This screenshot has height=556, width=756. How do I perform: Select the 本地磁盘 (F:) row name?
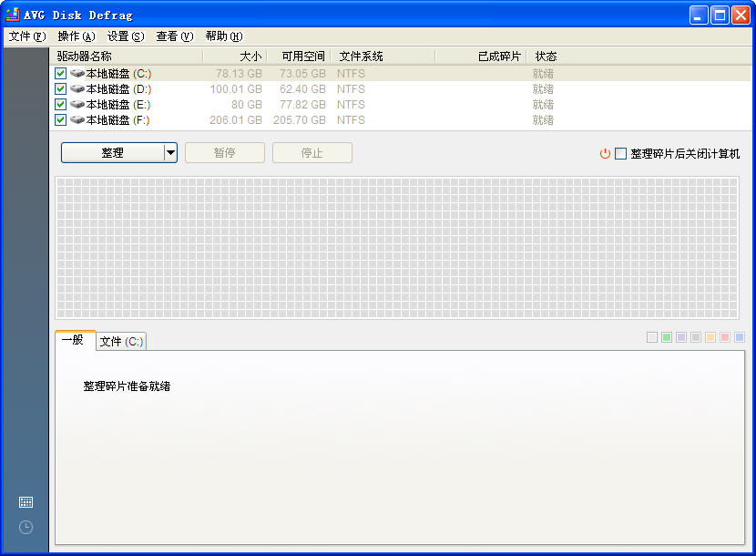(x=117, y=119)
